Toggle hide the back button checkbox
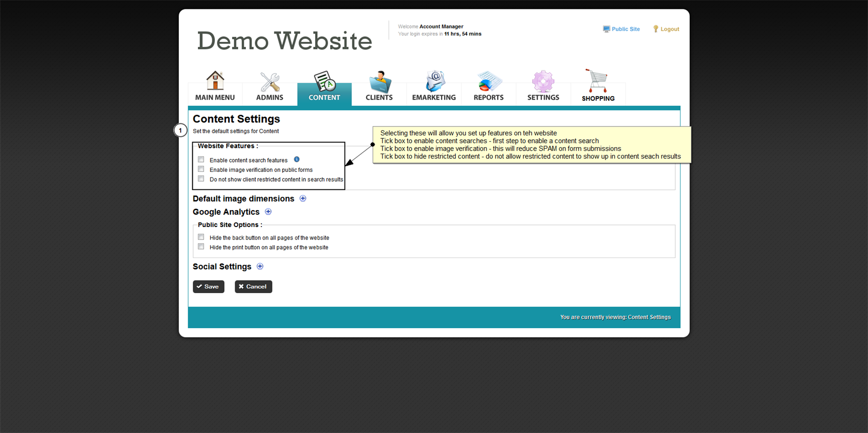The width and height of the screenshot is (868, 433). tap(201, 237)
